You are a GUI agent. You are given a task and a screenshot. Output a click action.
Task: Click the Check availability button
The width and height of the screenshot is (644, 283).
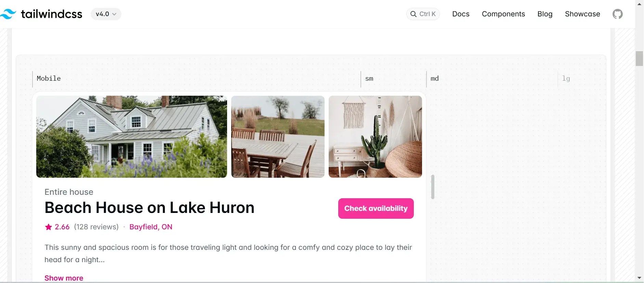tap(376, 208)
